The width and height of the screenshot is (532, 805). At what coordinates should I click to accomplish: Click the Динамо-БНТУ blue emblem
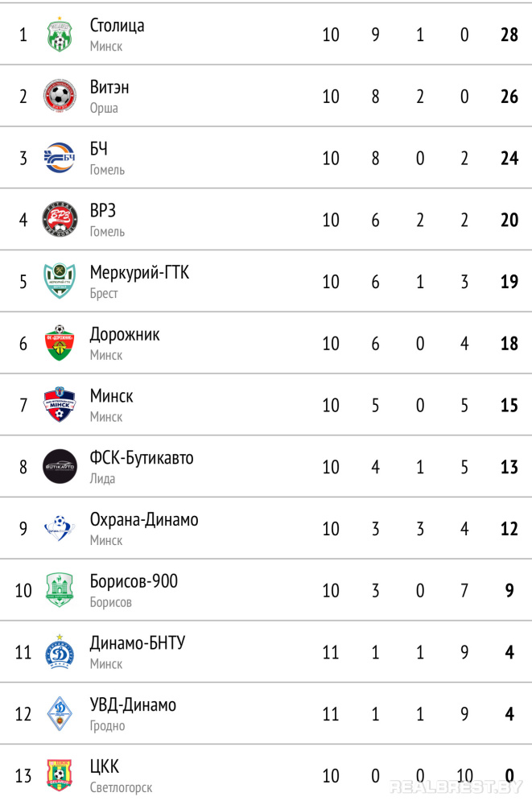(x=60, y=652)
